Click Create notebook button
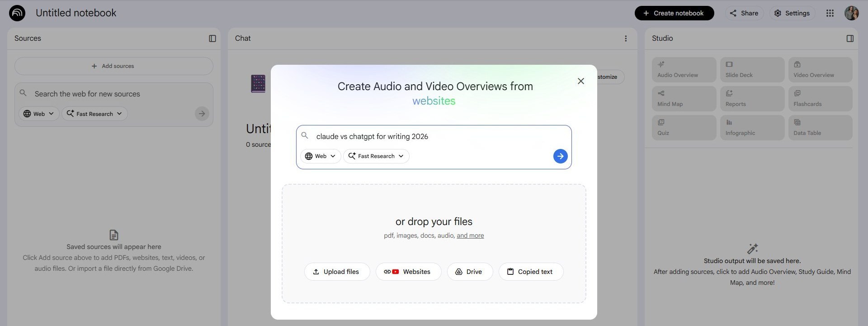The width and height of the screenshot is (868, 326). [674, 13]
